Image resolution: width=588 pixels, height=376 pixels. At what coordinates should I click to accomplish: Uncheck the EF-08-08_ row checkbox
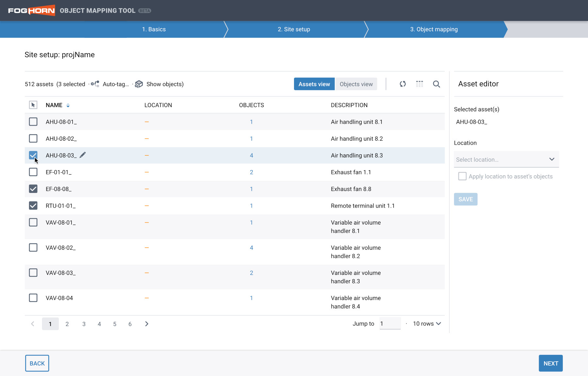coord(33,189)
